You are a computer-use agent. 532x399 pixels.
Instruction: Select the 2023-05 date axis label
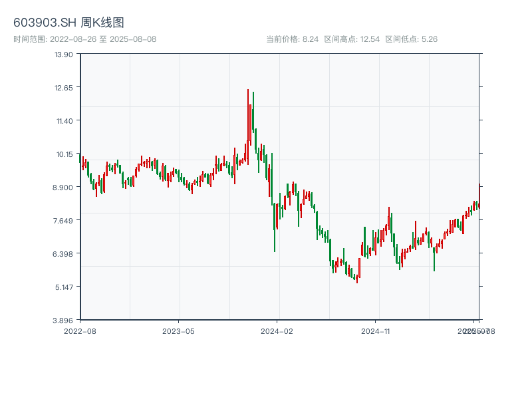coord(178,331)
